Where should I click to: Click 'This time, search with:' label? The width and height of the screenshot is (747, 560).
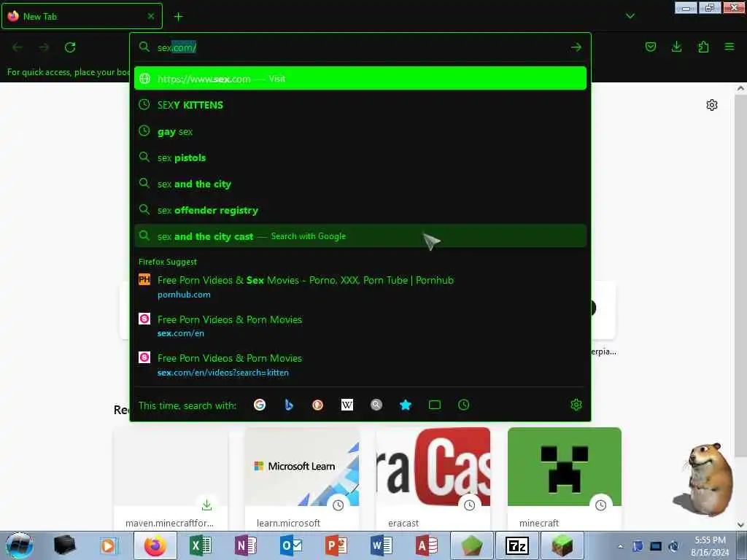click(x=187, y=405)
